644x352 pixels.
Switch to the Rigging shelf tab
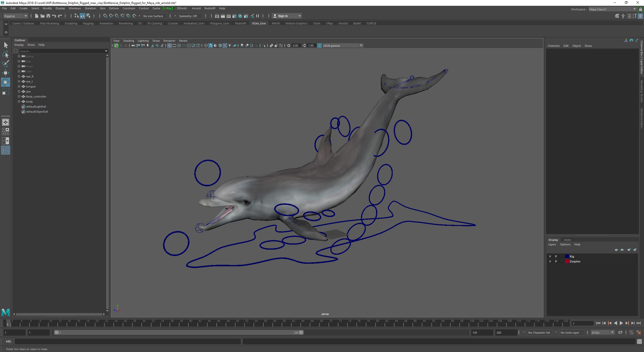click(x=88, y=23)
